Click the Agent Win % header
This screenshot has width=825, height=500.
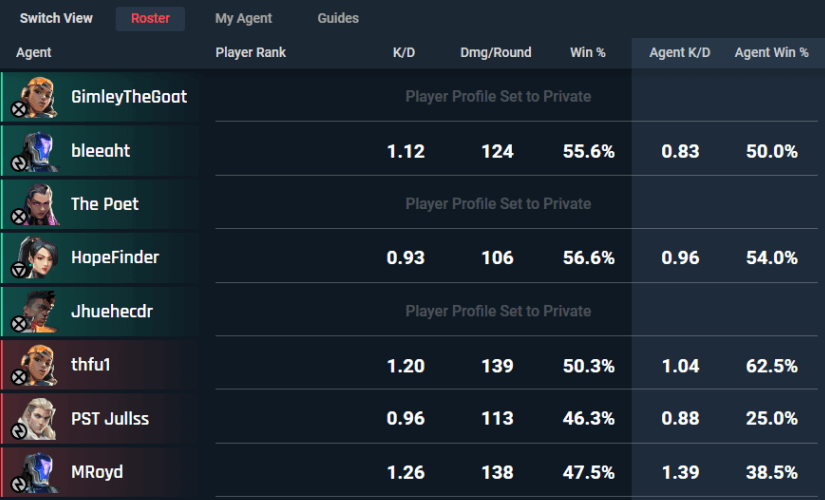coord(771,53)
